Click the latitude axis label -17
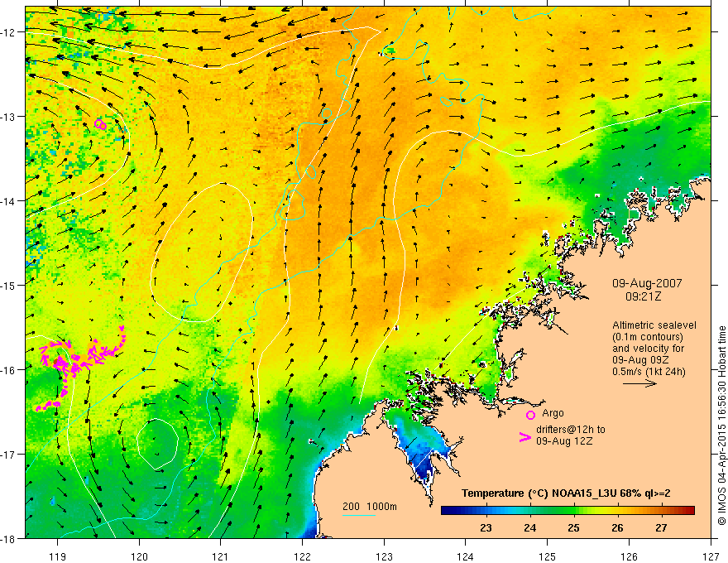This screenshot has width=728, height=563. click(8, 454)
